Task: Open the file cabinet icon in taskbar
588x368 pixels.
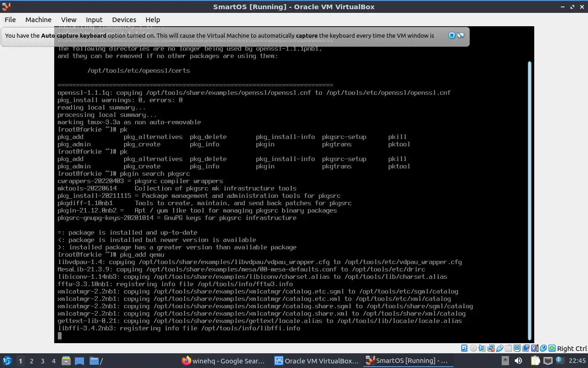Action: click(66, 361)
